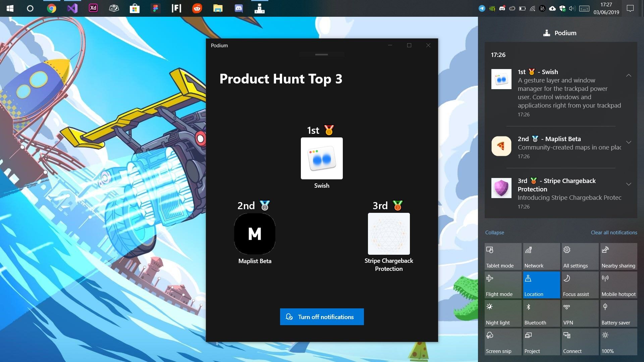The height and width of the screenshot is (362, 644).
Task: Click the Swish app icon in Podium
Action: coord(322,158)
